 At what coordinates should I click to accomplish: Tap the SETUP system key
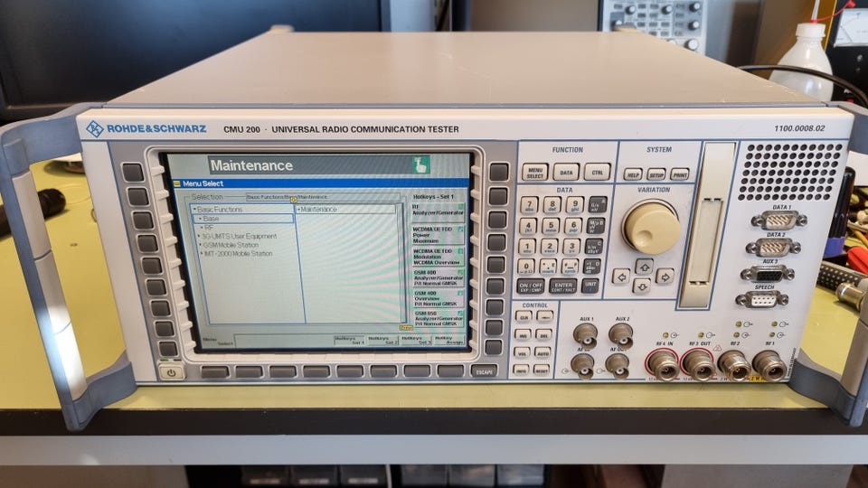[x=656, y=174]
